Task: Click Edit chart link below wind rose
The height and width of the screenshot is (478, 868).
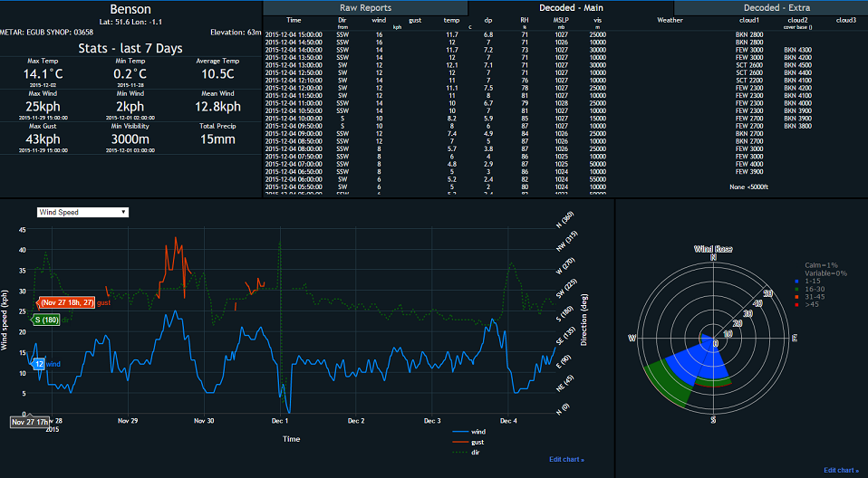Action: click(841, 470)
